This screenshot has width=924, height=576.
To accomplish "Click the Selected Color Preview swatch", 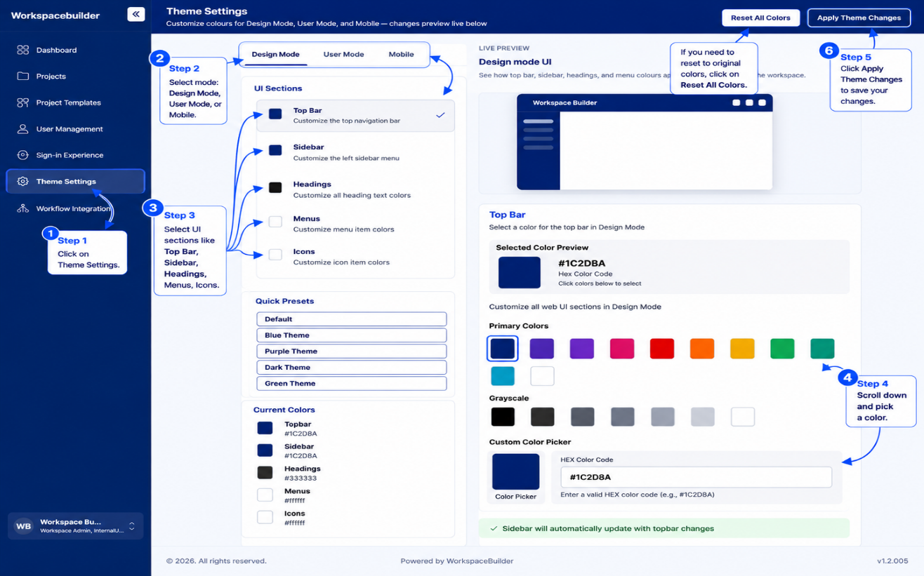I will click(520, 273).
